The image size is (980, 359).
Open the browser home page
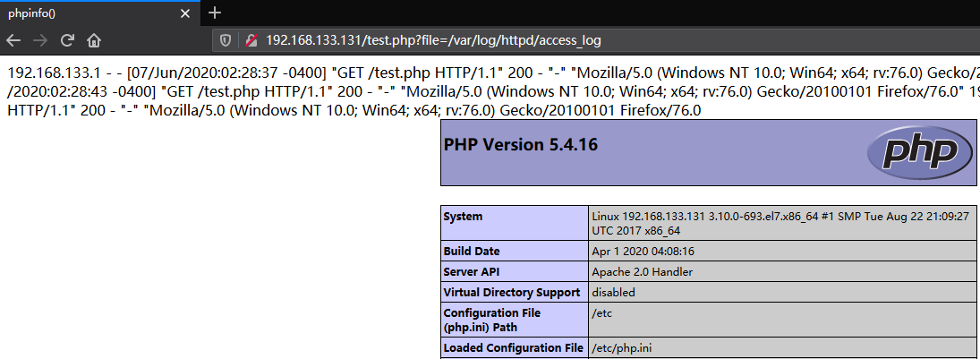coord(94,40)
